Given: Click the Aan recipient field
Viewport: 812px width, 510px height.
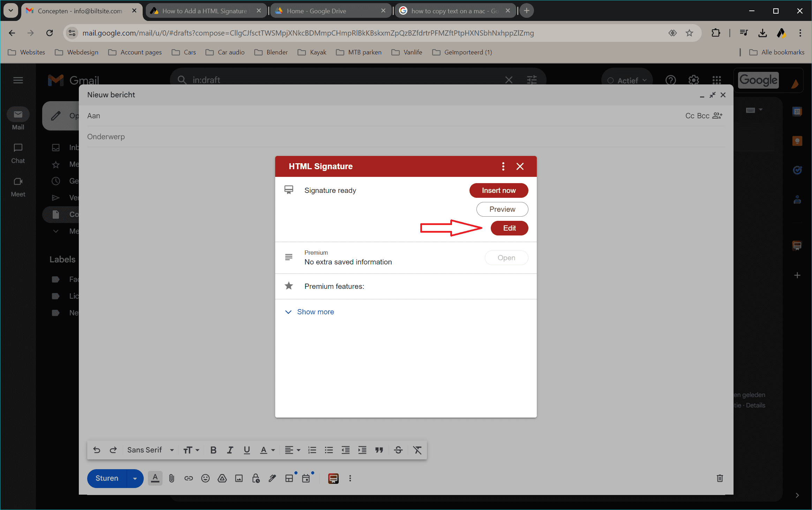Looking at the screenshot, I should click(384, 116).
